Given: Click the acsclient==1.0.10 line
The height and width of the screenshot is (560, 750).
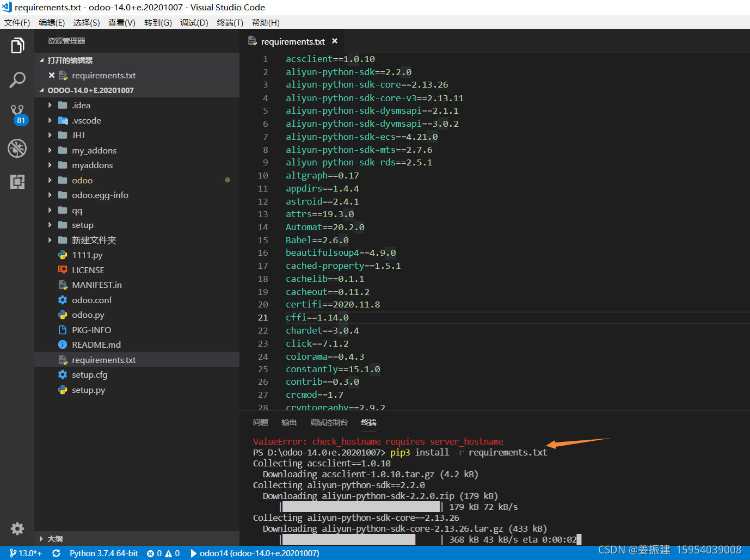Looking at the screenshot, I should coord(330,59).
